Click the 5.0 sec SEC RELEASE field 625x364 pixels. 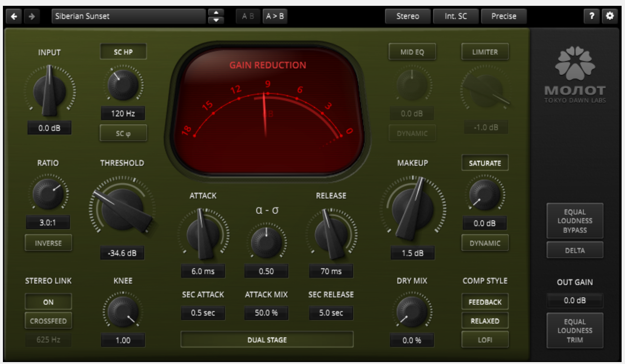click(x=331, y=313)
